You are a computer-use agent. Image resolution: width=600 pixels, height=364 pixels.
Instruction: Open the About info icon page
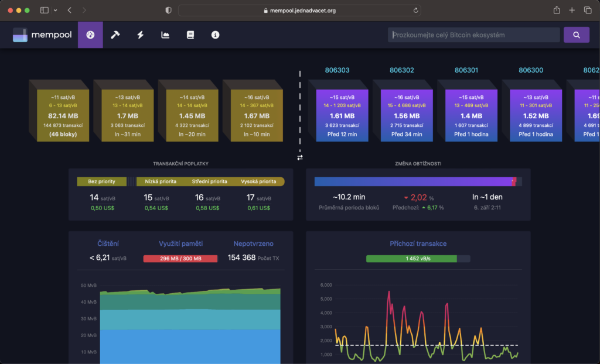click(216, 35)
